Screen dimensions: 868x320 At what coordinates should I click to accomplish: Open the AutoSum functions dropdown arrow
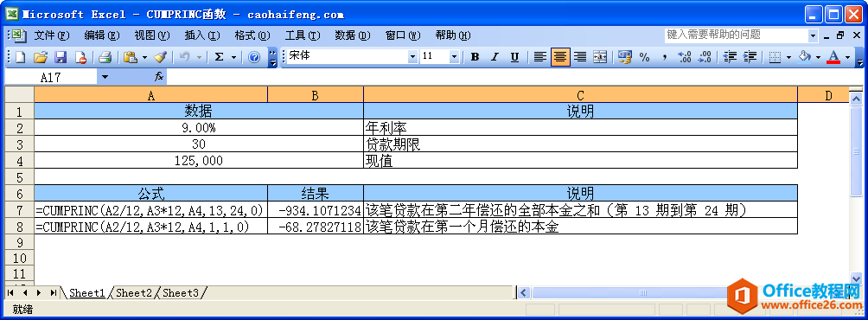pyautogui.click(x=233, y=57)
